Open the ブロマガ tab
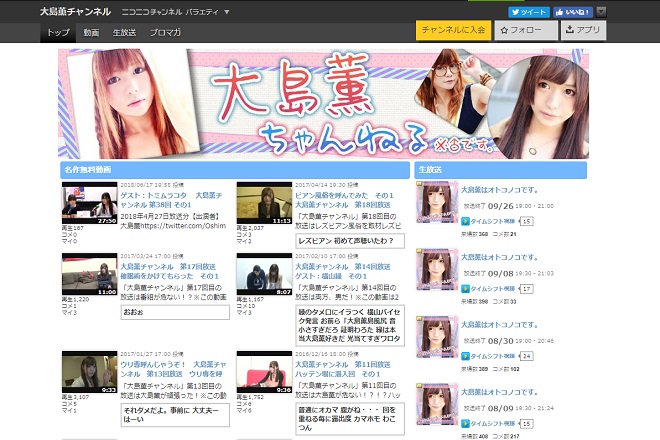 165,32
